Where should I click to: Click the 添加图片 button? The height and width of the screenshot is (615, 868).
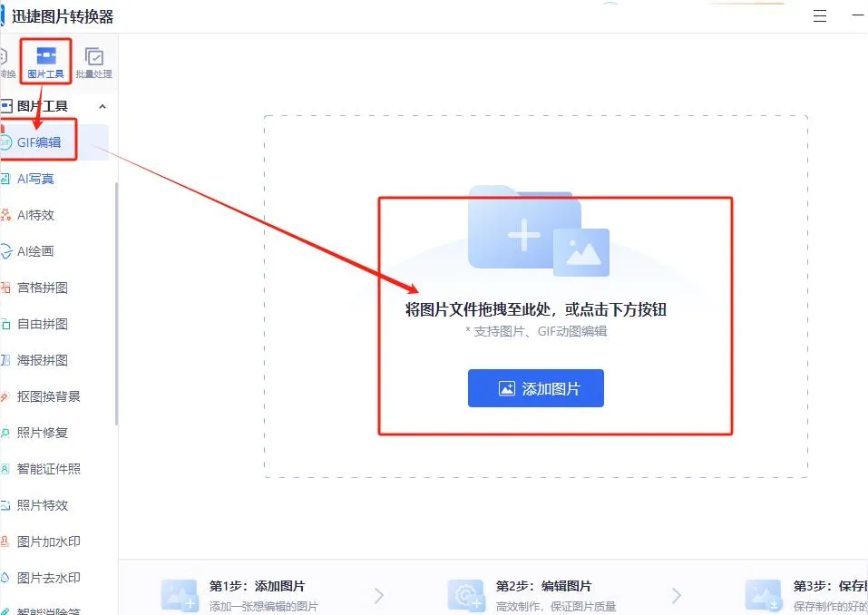click(x=535, y=389)
